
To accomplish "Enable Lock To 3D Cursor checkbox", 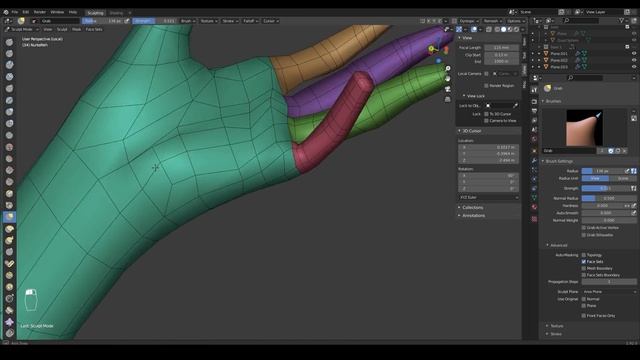I will (x=486, y=114).
